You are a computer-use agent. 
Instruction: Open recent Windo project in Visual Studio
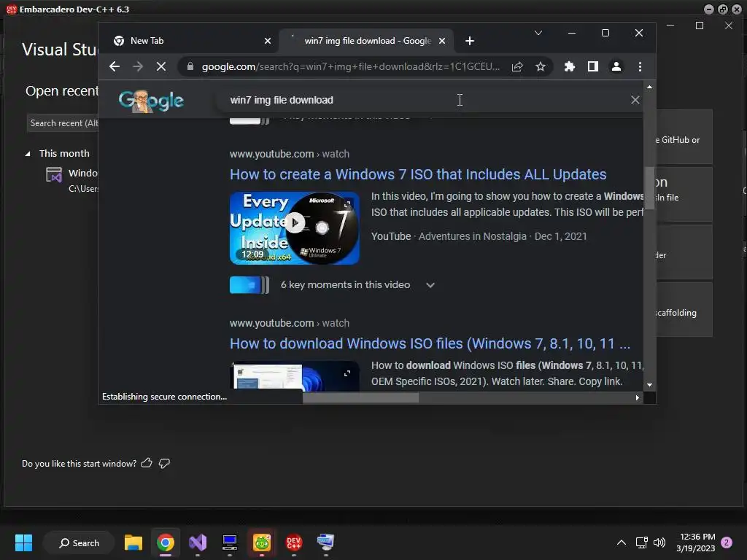(x=71, y=180)
